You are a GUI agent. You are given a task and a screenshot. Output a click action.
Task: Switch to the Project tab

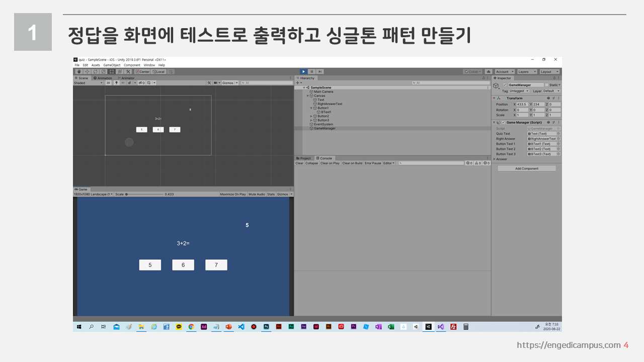(304, 158)
